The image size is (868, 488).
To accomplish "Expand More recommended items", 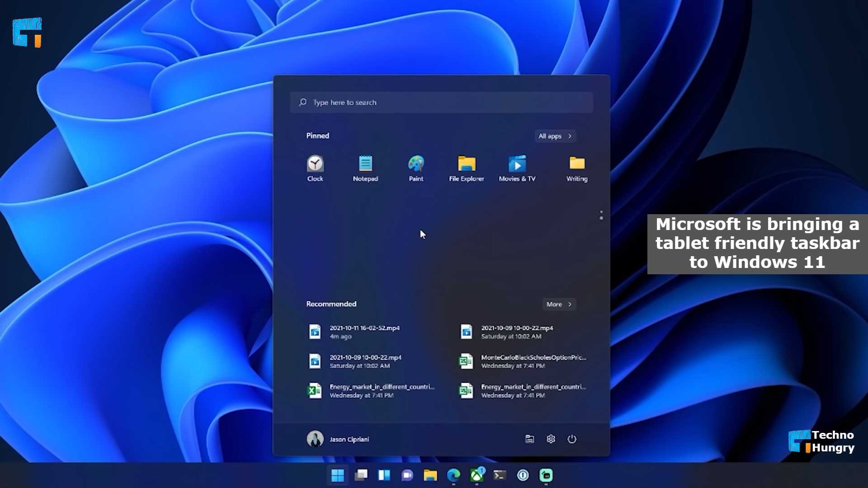I will (559, 304).
